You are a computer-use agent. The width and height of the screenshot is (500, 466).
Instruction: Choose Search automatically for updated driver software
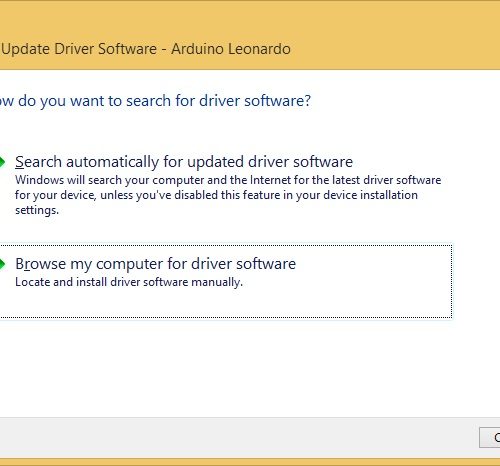(184, 162)
